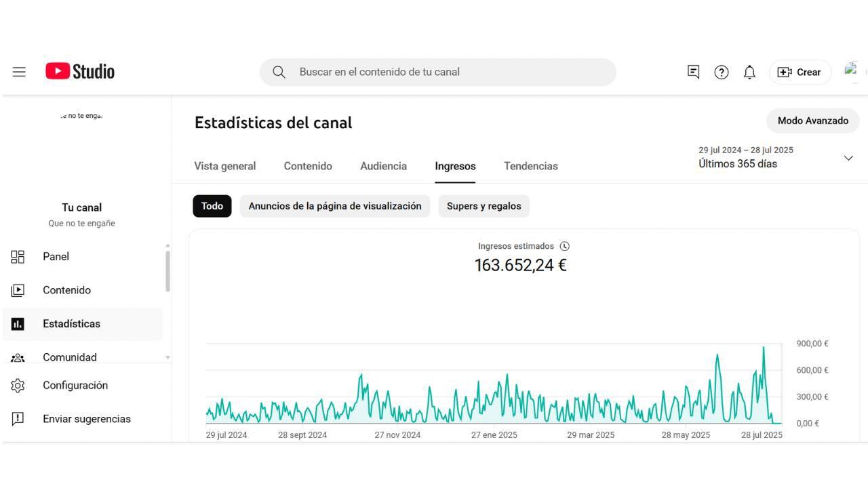This screenshot has height=488, width=868.
Task: Select Anuncios de la página de visualización filter
Action: pyautogui.click(x=334, y=205)
